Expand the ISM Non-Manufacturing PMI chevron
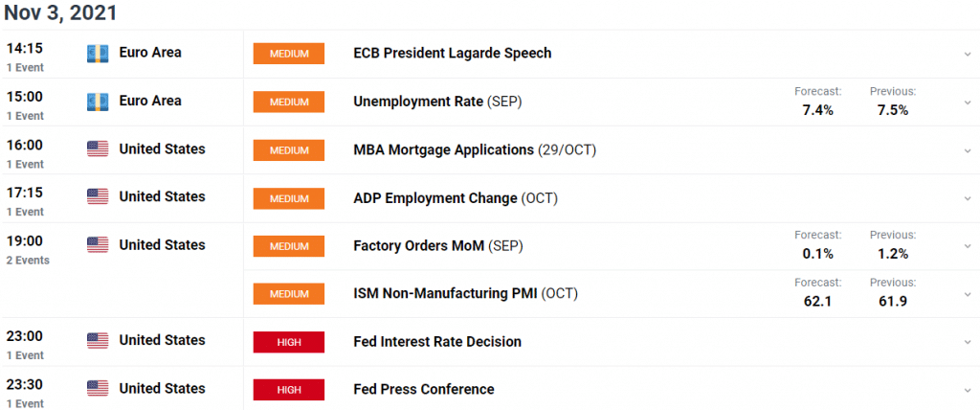Screen dimensions: 980x410 click(968, 293)
